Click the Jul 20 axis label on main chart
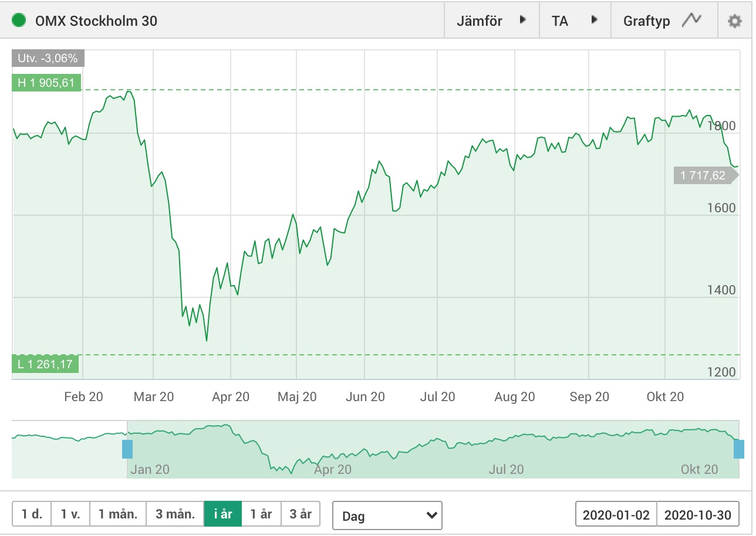Screen dimensions: 756x536 (x=438, y=397)
